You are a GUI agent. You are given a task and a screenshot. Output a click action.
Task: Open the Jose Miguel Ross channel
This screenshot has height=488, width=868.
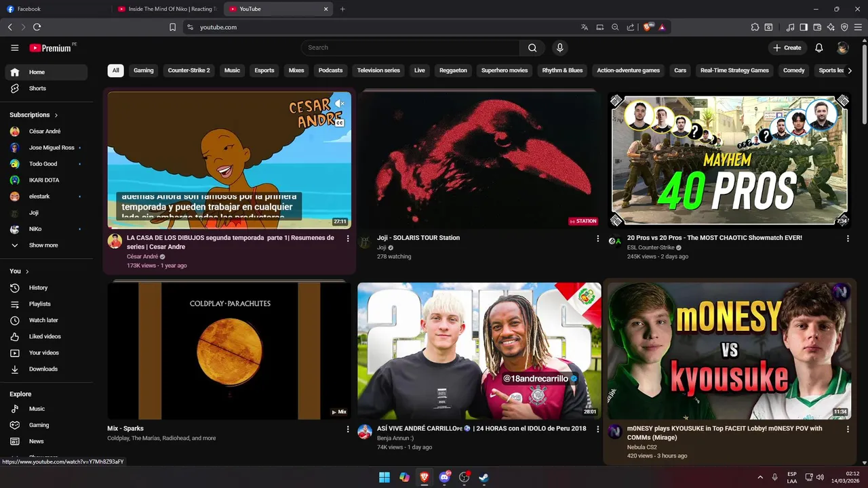click(x=47, y=148)
